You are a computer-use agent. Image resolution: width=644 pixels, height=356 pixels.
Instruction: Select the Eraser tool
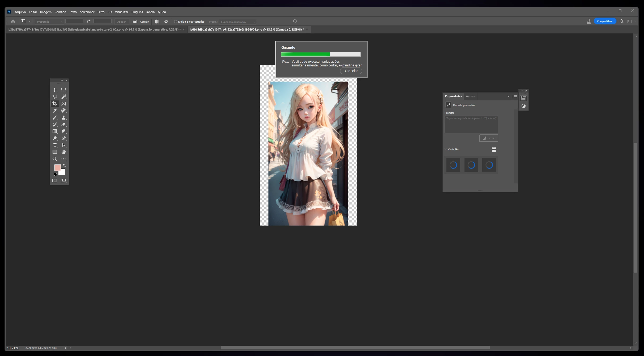pos(63,124)
